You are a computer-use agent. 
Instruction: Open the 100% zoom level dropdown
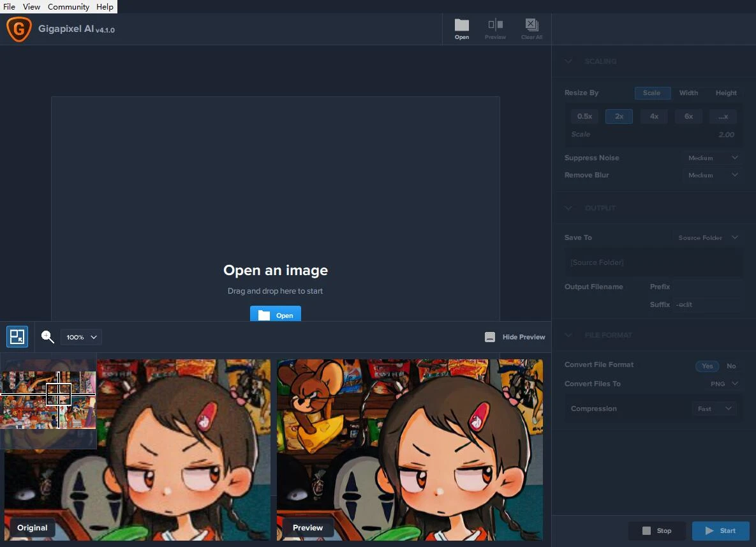click(x=82, y=337)
